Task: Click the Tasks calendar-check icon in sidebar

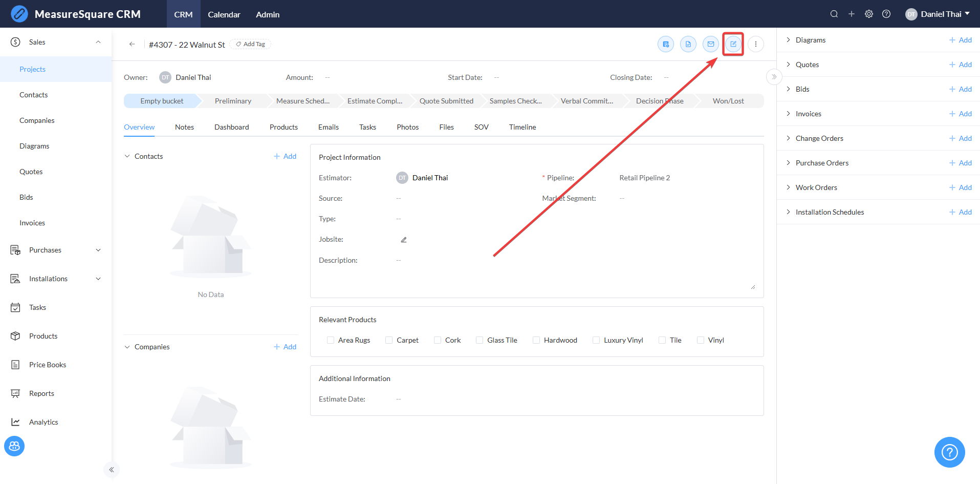Action: pyautogui.click(x=15, y=307)
